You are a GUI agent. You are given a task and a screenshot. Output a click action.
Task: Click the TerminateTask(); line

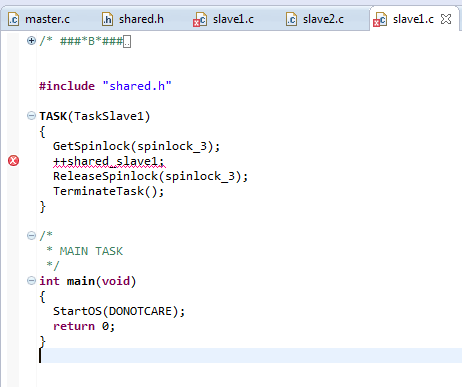109,191
